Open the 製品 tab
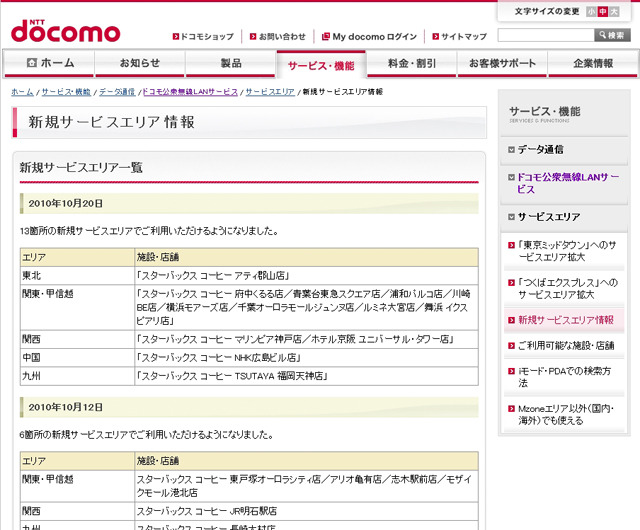The width and height of the screenshot is (640, 530). [231, 63]
